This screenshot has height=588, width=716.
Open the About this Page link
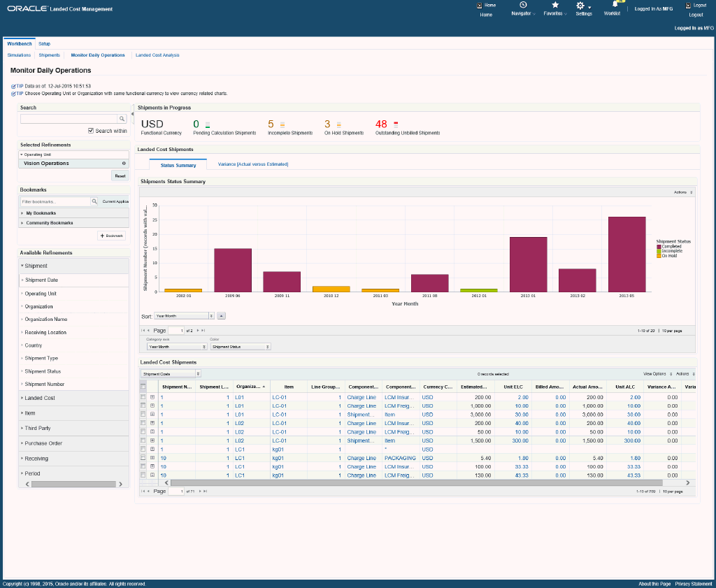click(654, 584)
